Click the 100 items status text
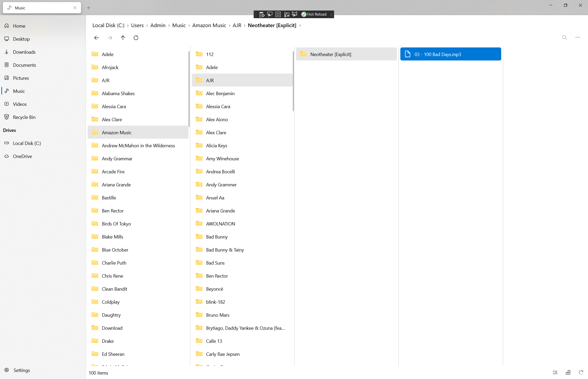 (99, 373)
